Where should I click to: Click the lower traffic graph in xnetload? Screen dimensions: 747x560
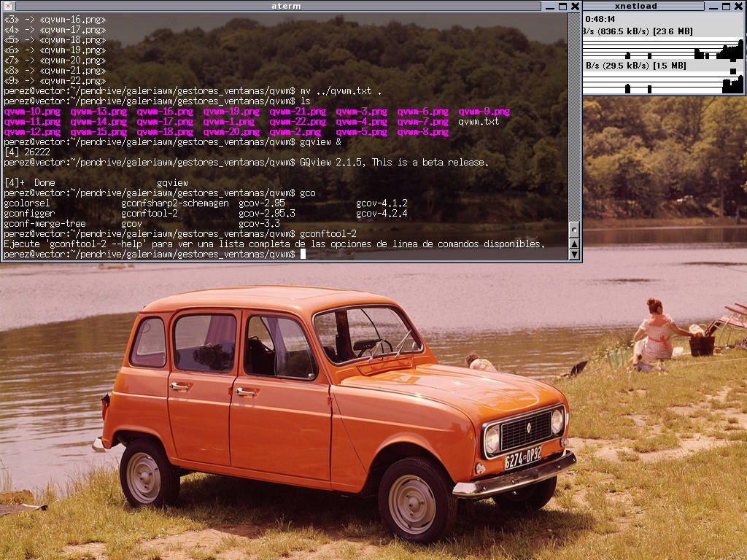[x=663, y=82]
